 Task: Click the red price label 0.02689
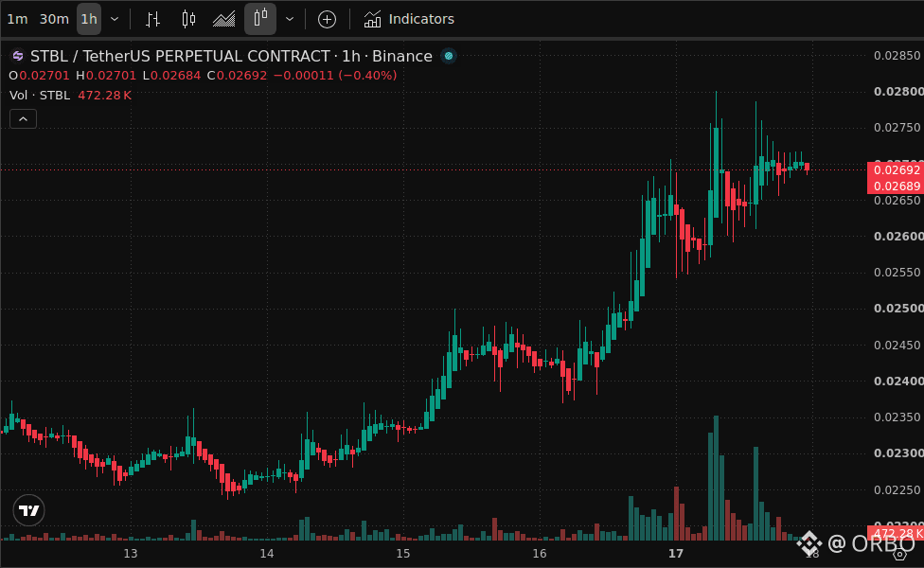point(896,186)
